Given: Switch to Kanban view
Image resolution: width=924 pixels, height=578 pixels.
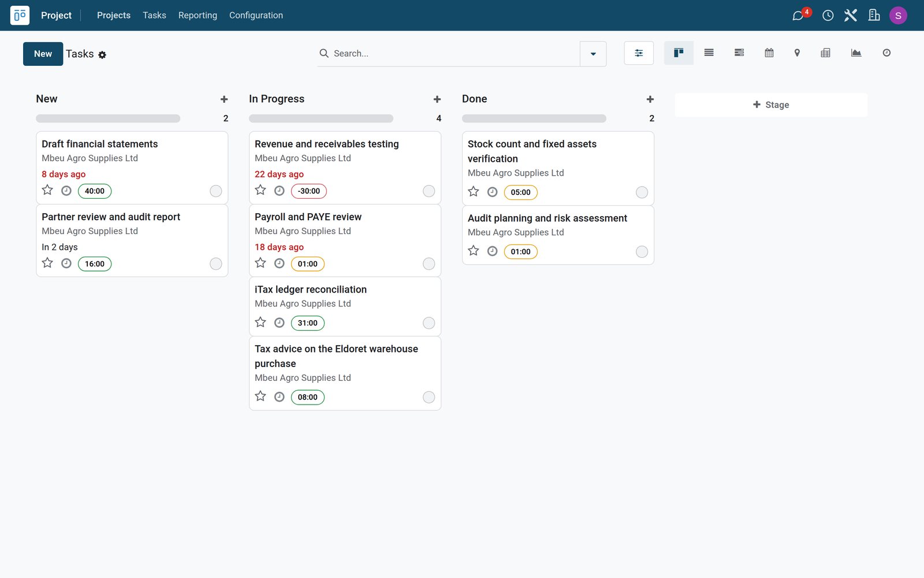Looking at the screenshot, I should coord(679,53).
